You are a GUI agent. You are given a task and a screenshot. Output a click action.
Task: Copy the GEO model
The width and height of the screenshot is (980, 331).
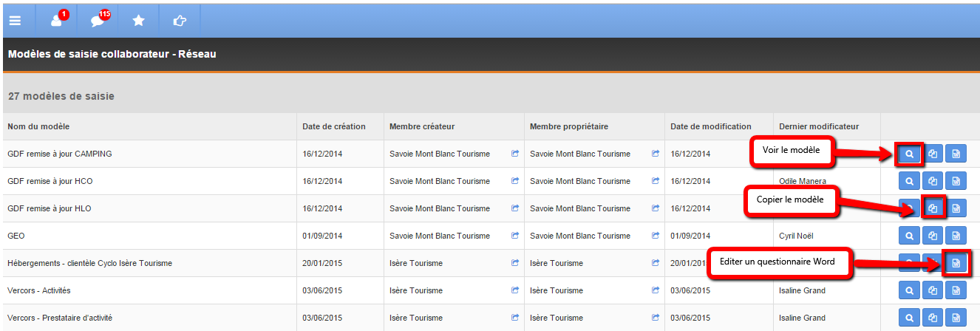(933, 236)
